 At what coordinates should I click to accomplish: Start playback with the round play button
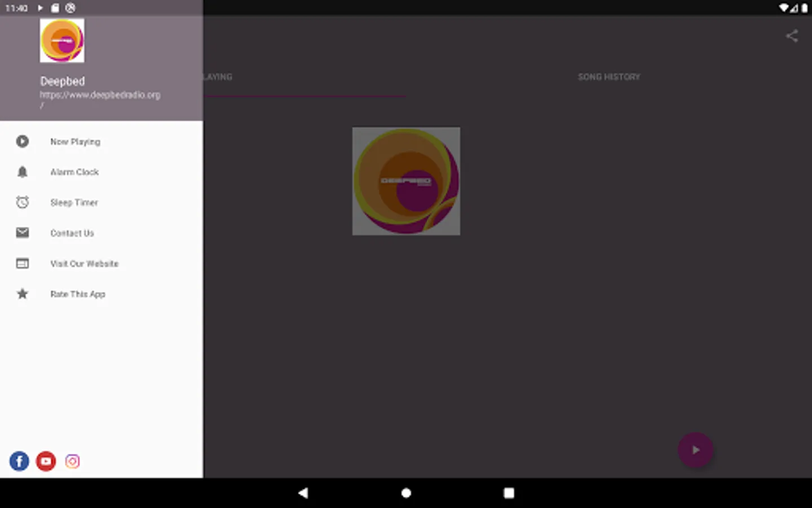pyautogui.click(x=695, y=450)
